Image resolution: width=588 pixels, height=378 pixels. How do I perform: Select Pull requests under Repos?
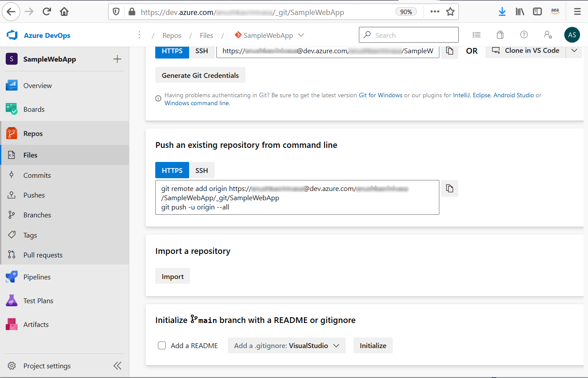[x=65, y=255]
